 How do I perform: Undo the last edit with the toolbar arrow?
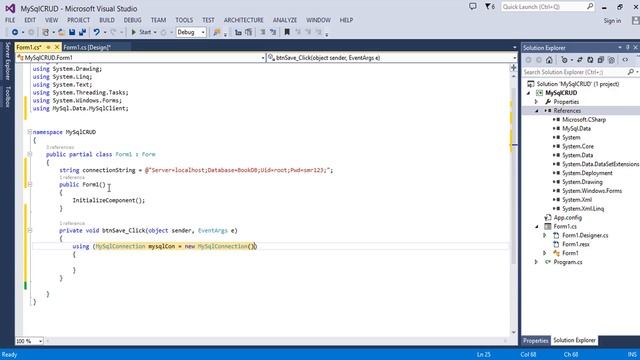click(96, 32)
